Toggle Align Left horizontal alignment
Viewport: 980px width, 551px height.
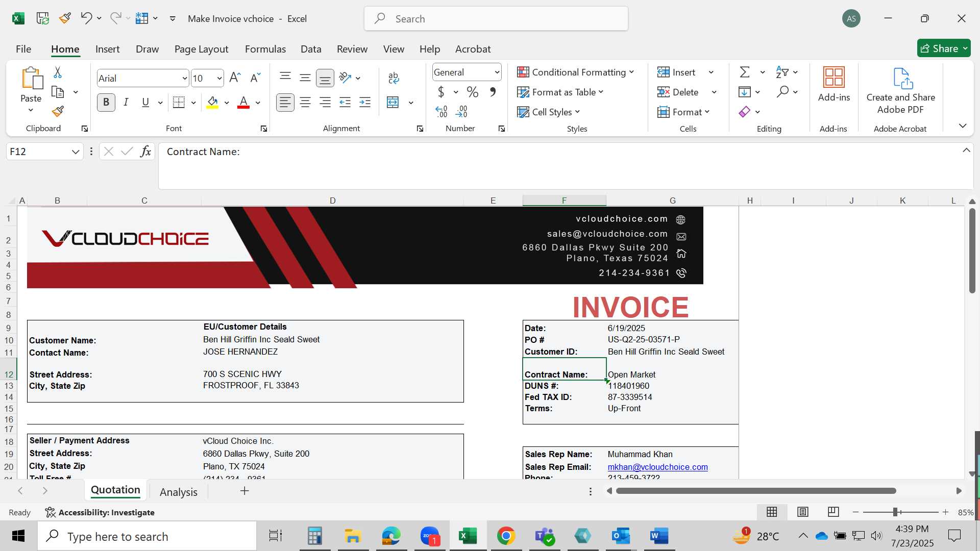tap(285, 103)
